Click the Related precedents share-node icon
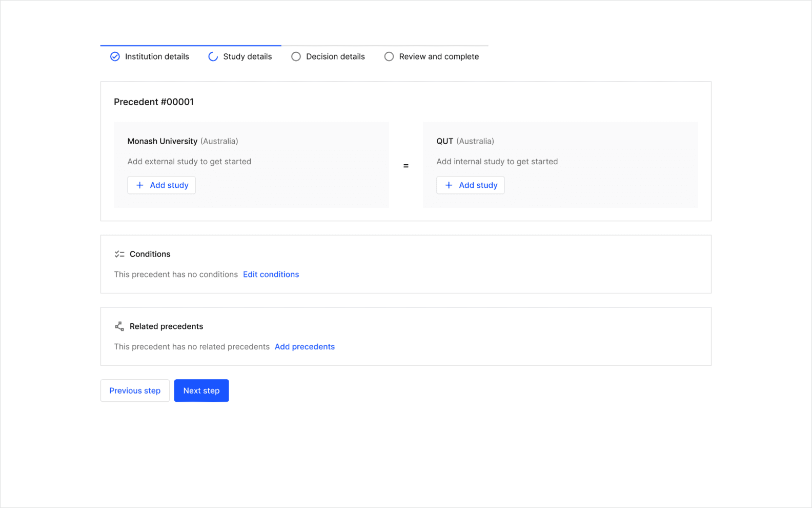 coord(119,326)
